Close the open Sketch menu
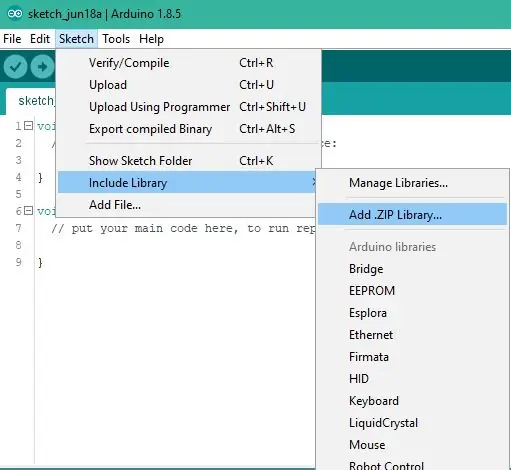 [76, 39]
